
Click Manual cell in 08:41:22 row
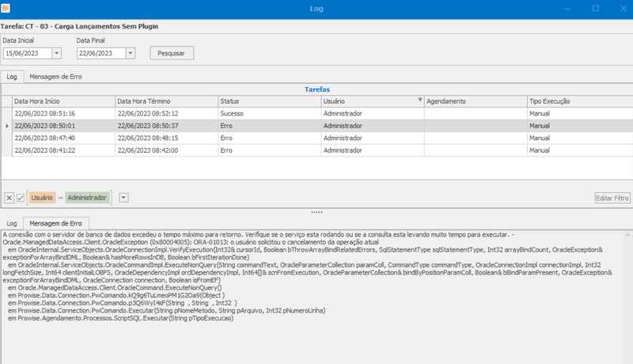pyautogui.click(x=580, y=150)
